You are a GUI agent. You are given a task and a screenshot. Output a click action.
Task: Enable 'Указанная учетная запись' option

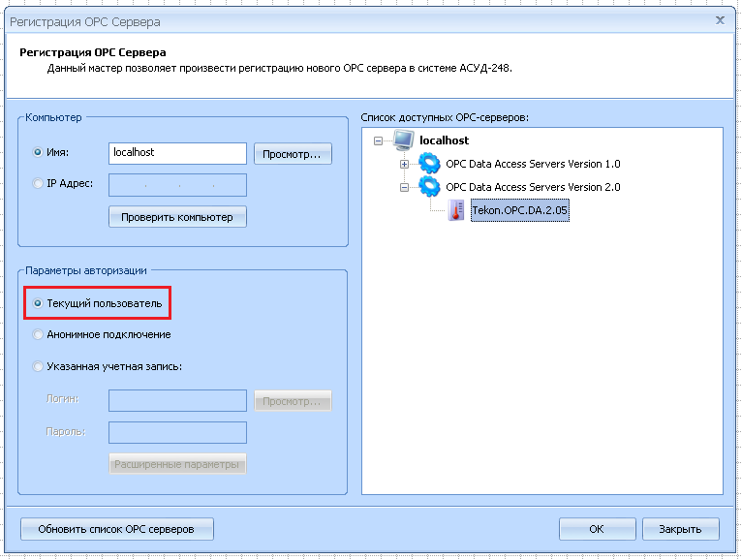tap(38, 366)
